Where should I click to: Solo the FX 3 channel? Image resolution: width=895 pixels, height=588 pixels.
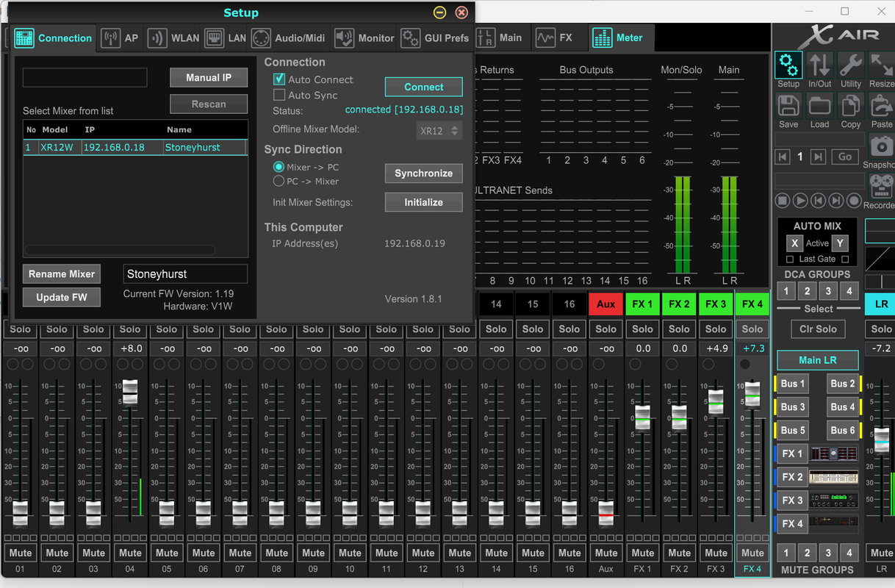click(x=716, y=329)
